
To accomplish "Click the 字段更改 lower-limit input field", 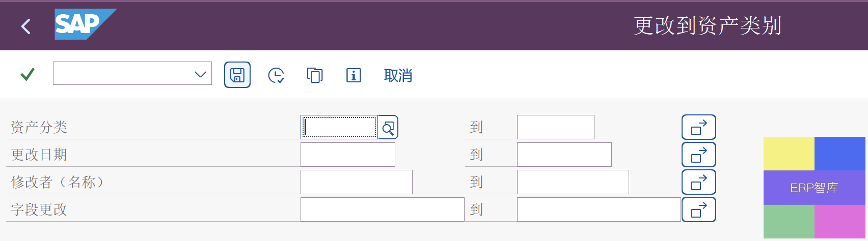I will [x=383, y=209].
